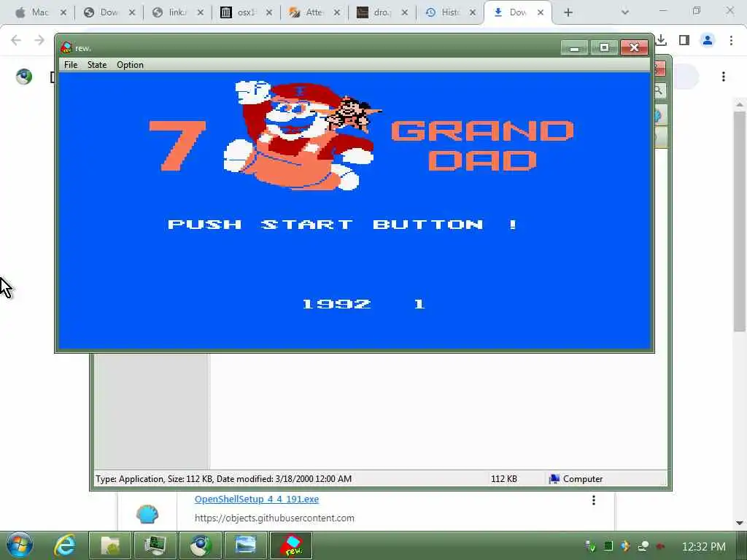This screenshot has width=747, height=560.
Task: Click the search magnifier in Explorer window behind
Action: pyautogui.click(x=659, y=90)
